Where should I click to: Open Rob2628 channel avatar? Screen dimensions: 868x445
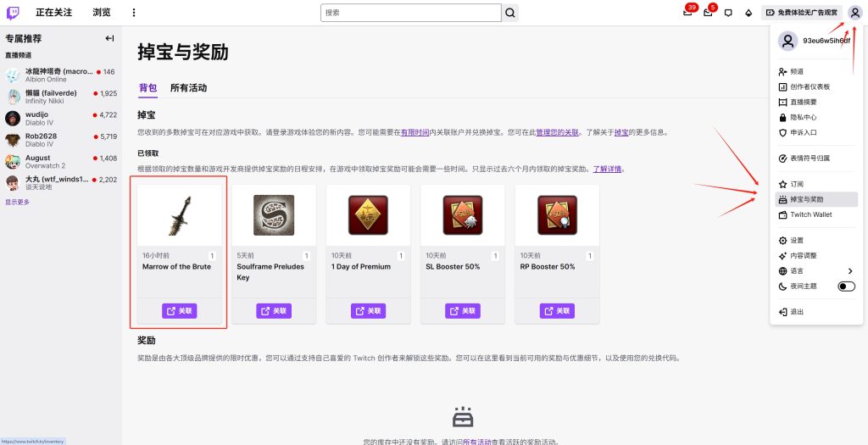coord(13,140)
